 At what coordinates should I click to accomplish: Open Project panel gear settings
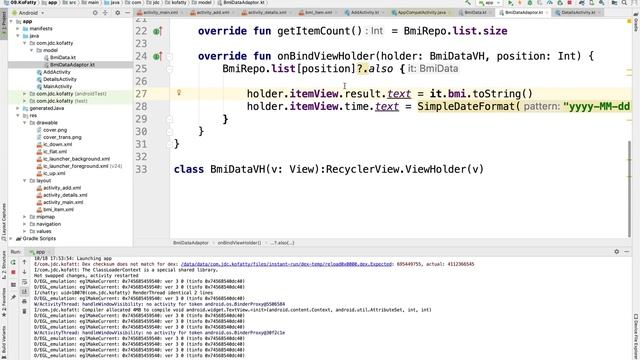tap(118, 13)
